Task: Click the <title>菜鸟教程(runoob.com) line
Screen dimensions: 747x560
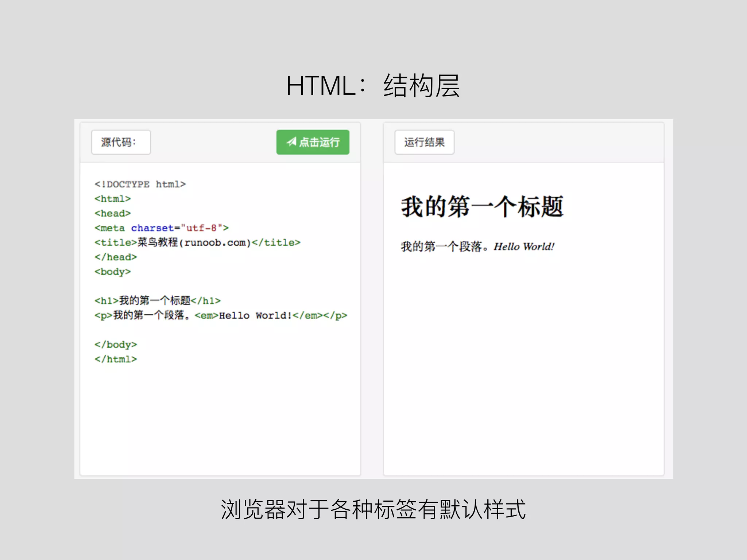Action: (x=197, y=242)
